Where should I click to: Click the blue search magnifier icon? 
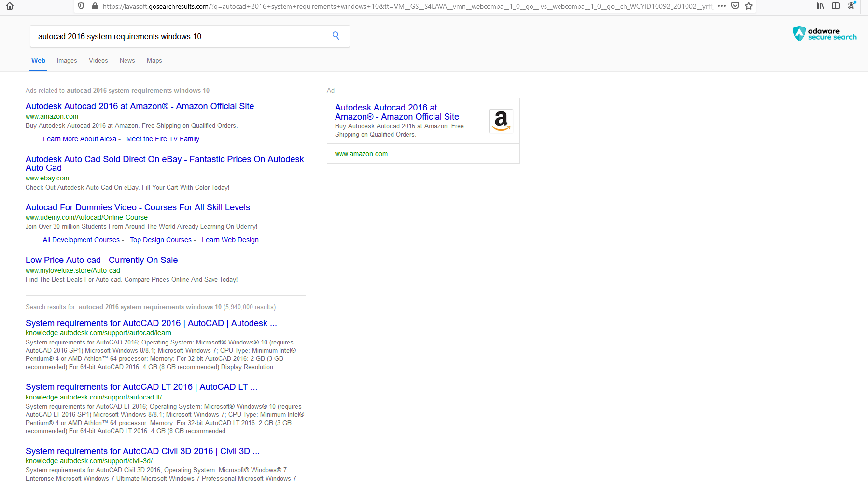[x=336, y=36]
